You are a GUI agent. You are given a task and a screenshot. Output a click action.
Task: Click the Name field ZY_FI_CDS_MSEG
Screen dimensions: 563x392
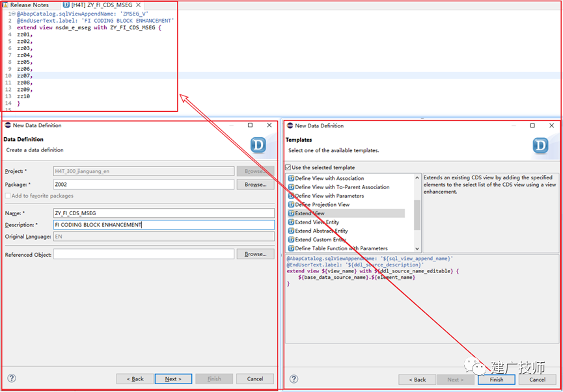click(164, 213)
